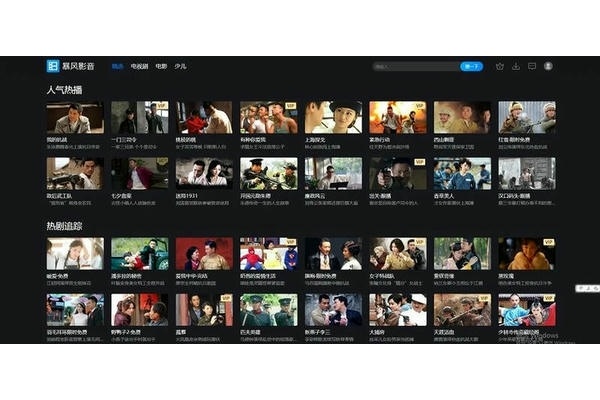600x400 pixels.
Task: Open the 汉口码头 thumbnail
Action: coord(527,173)
